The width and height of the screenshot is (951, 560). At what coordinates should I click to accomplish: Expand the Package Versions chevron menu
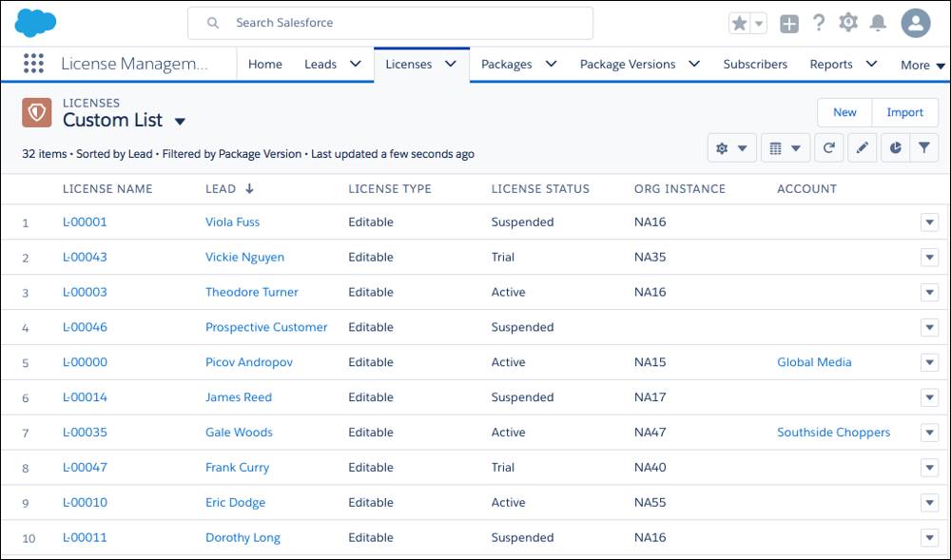pyautogui.click(x=694, y=64)
